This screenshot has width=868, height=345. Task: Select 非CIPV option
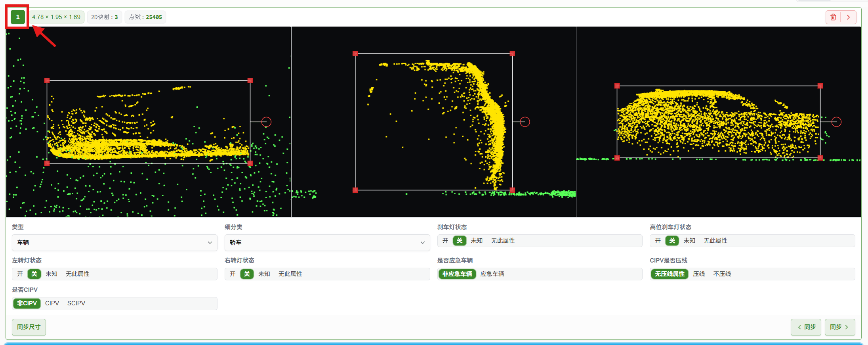click(x=27, y=303)
